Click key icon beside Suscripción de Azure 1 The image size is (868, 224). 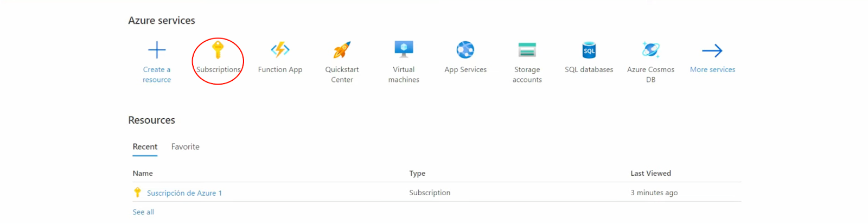[x=137, y=193]
